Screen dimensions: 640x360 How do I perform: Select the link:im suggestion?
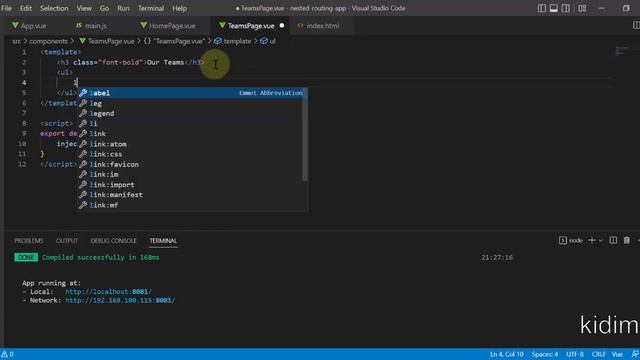coord(190,175)
